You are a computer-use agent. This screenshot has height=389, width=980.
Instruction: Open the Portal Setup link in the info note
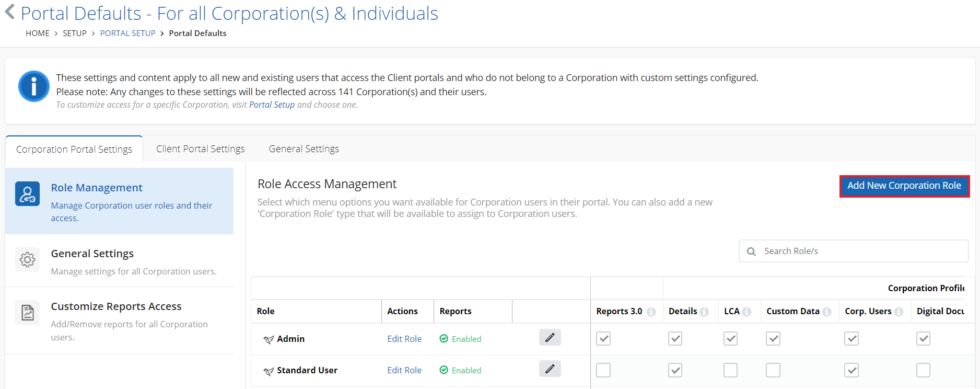272,105
